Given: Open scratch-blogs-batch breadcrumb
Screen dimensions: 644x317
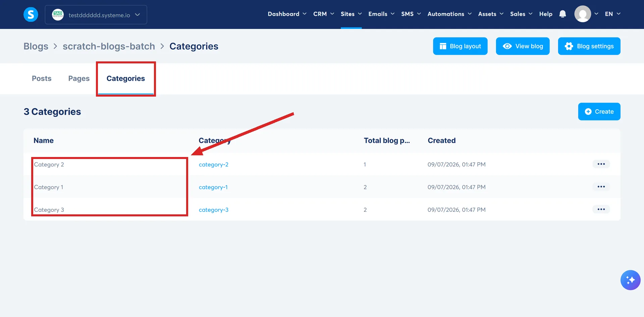Looking at the screenshot, I should point(109,46).
